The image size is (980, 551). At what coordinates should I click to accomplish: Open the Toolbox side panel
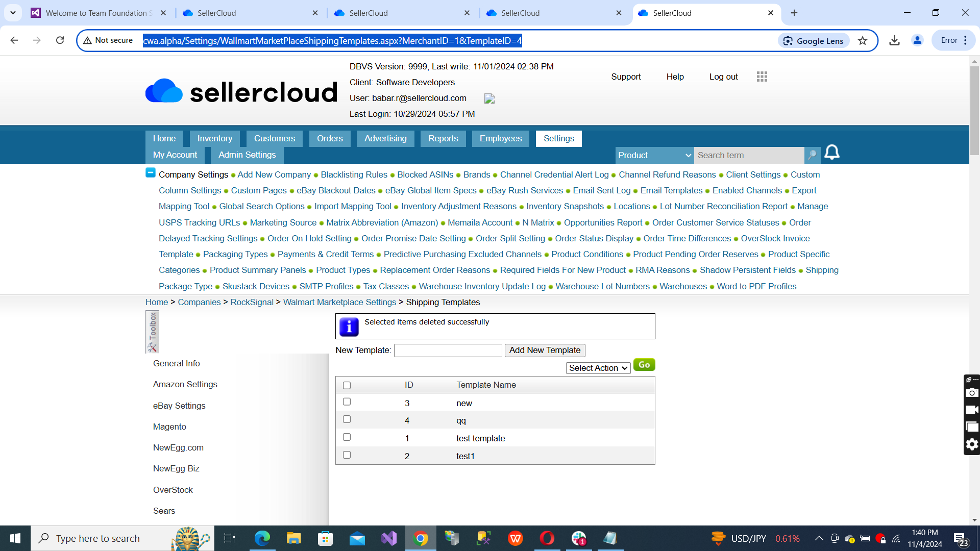(152, 332)
